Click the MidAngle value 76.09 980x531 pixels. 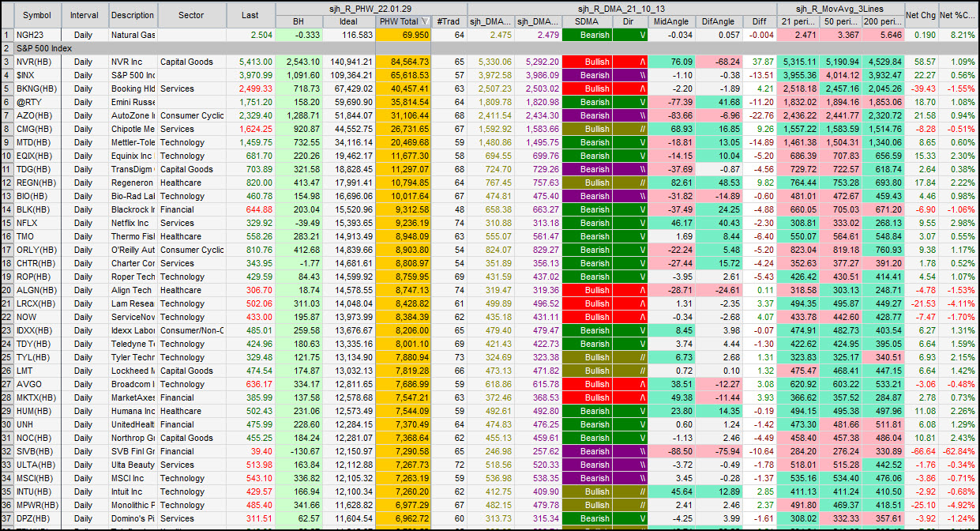click(671, 62)
